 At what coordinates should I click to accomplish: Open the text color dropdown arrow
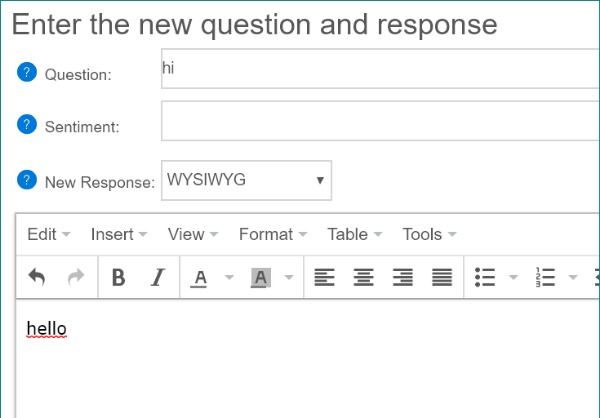coord(228,278)
